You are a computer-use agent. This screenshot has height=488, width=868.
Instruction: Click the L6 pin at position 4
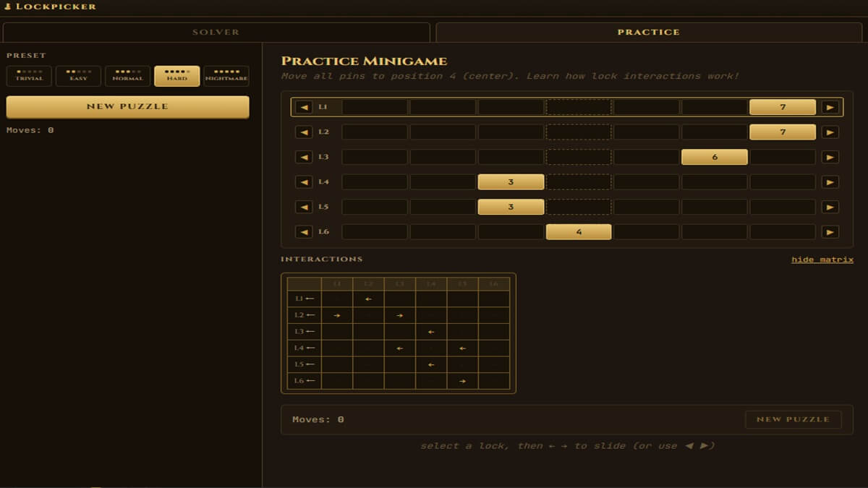(x=579, y=232)
